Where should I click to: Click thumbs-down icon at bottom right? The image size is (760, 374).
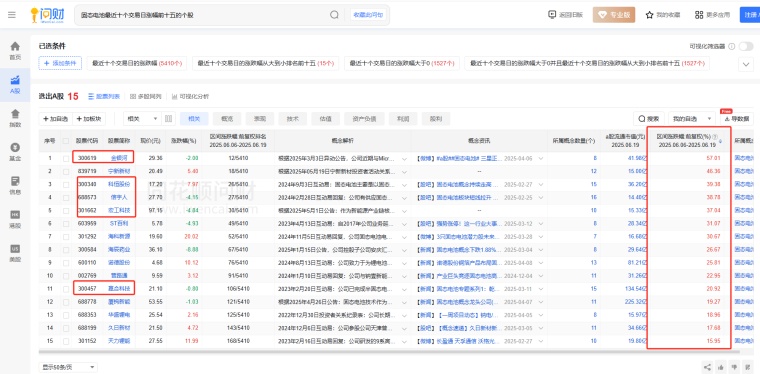(735, 367)
